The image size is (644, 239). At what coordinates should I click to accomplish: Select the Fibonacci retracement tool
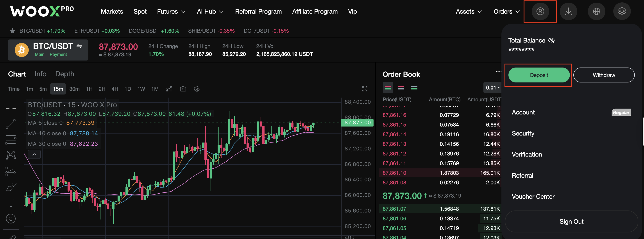click(11, 139)
